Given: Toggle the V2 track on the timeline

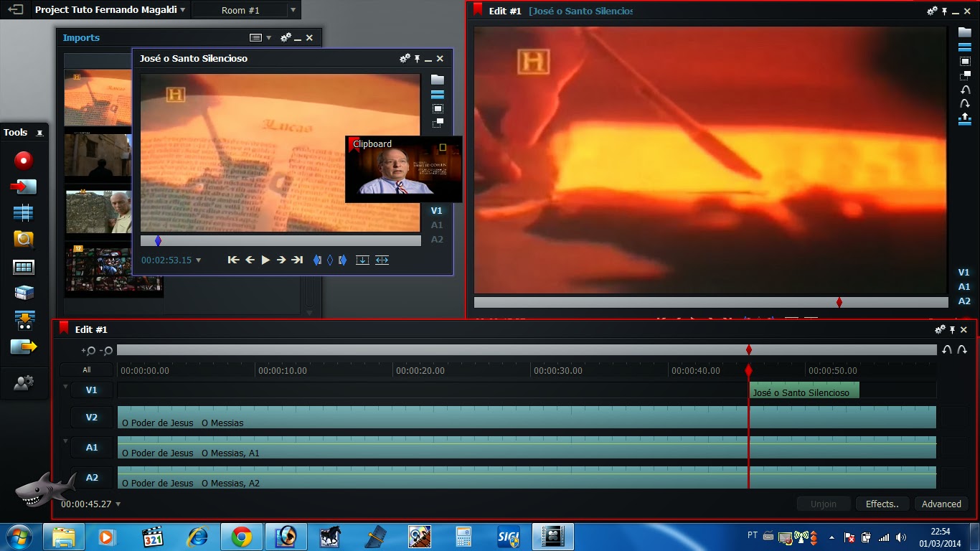Looking at the screenshot, I should pos(92,418).
